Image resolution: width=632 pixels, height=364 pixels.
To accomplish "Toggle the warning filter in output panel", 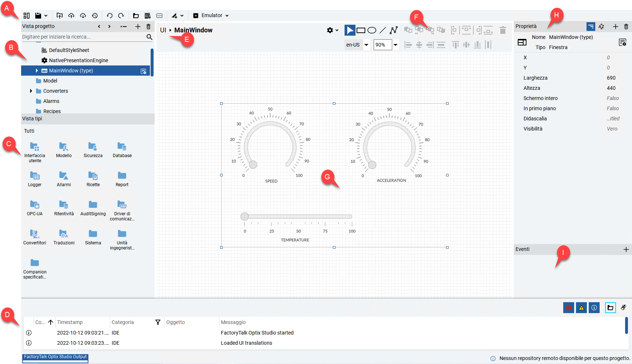I will coord(581,308).
